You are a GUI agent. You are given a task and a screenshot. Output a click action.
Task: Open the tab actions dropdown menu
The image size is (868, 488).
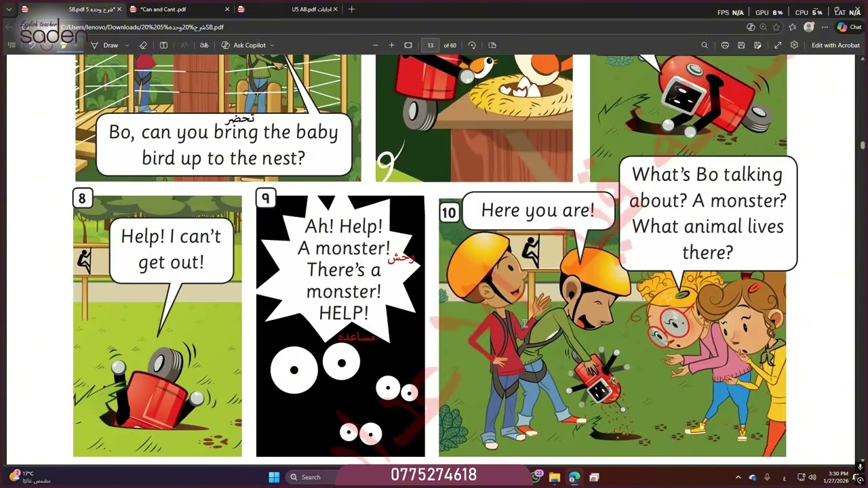pos(9,9)
